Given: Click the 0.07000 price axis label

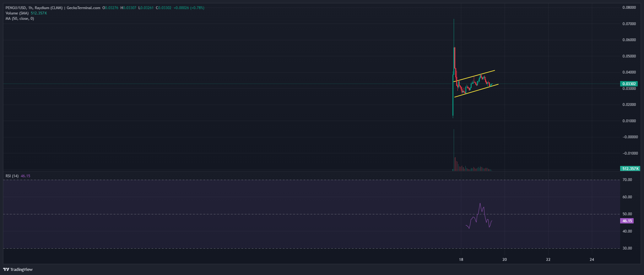Looking at the screenshot, I should click(x=629, y=24).
